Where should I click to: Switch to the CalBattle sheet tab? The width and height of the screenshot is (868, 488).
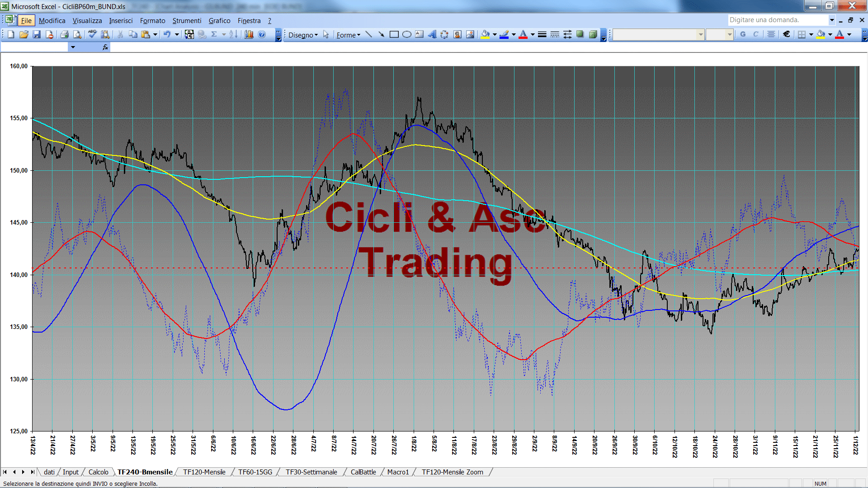363,472
